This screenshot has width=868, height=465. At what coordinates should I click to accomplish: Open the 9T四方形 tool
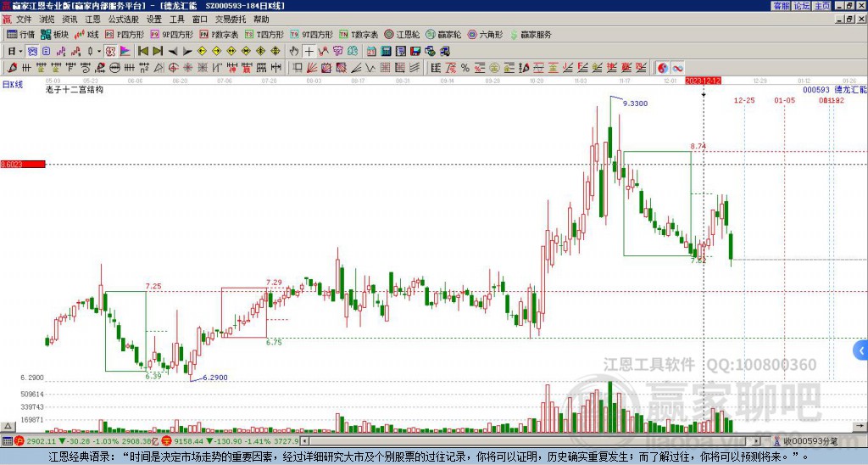(311, 34)
